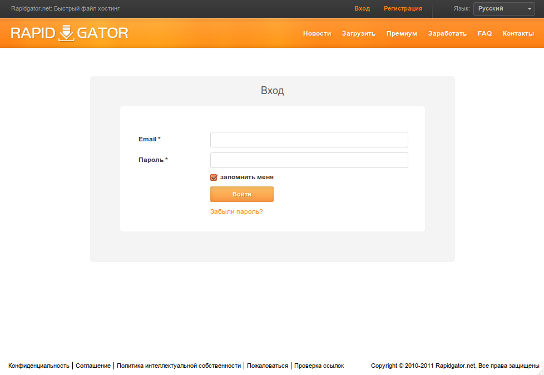This screenshot has width=544, height=375.
Task: Open the Новости menu item
Action: [x=317, y=34]
